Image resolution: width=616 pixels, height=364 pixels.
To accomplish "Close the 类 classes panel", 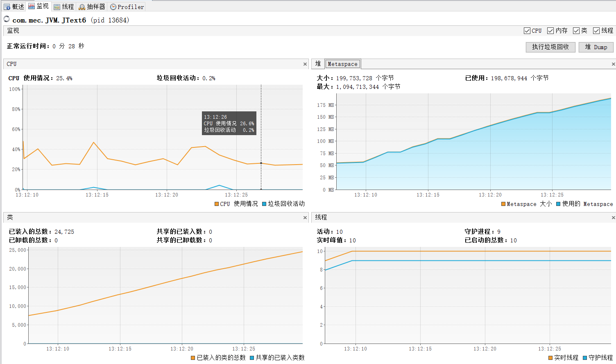I will pyautogui.click(x=305, y=217).
